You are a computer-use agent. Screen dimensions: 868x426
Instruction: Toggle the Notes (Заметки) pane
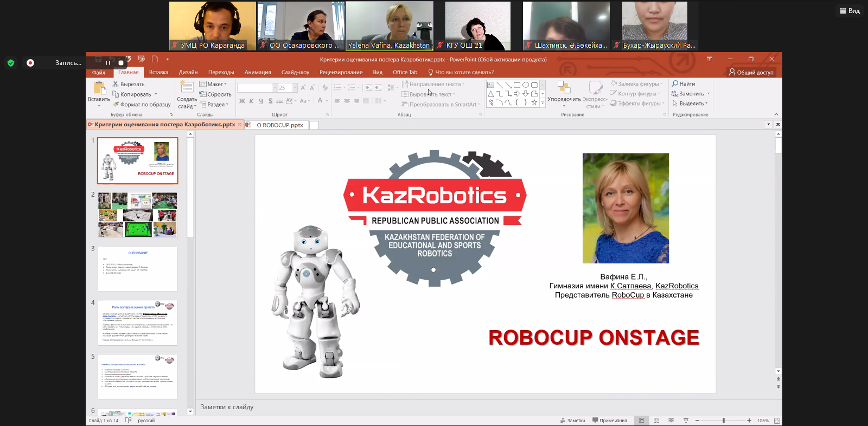(x=572, y=421)
